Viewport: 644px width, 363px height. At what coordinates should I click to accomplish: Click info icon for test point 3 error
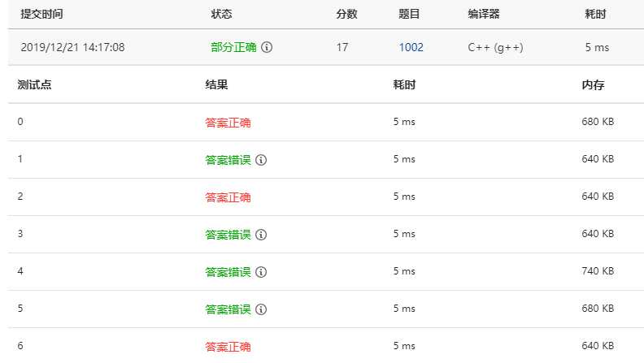click(x=261, y=235)
